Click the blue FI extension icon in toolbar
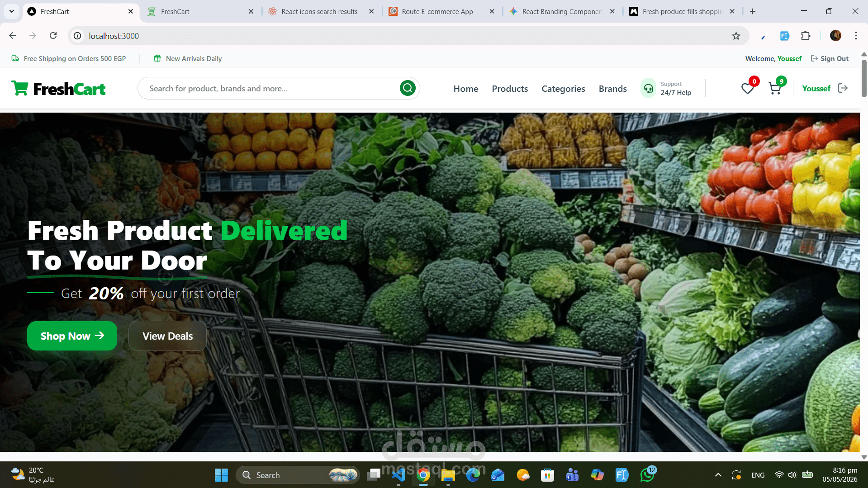Image resolution: width=868 pixels, height=488 pixels. click(785, 36)
